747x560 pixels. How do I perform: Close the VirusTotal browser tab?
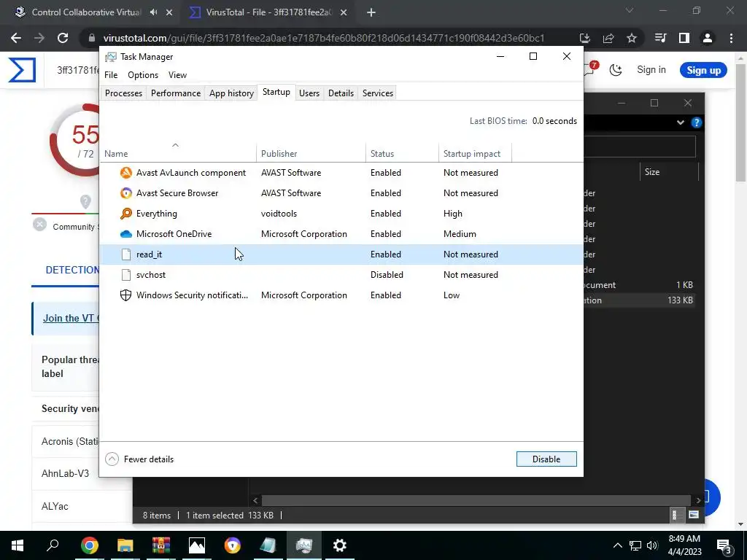coord(344,12)
